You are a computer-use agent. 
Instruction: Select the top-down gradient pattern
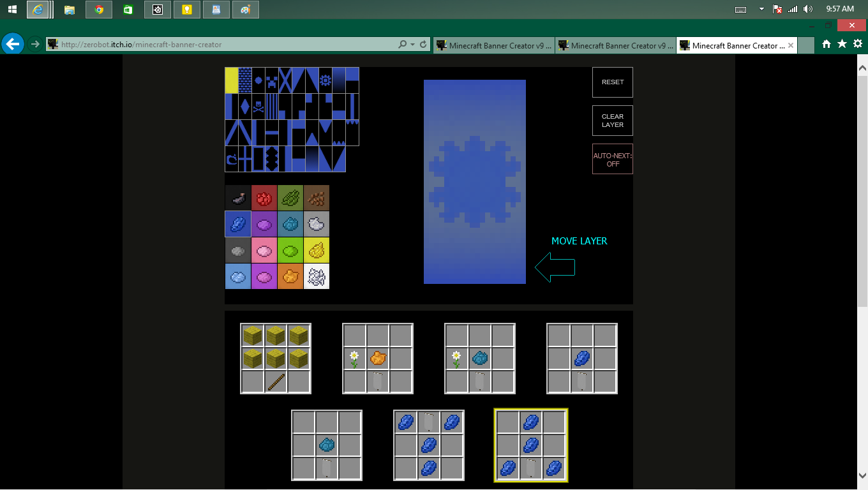pyautogui.click(x=338, y=80)
